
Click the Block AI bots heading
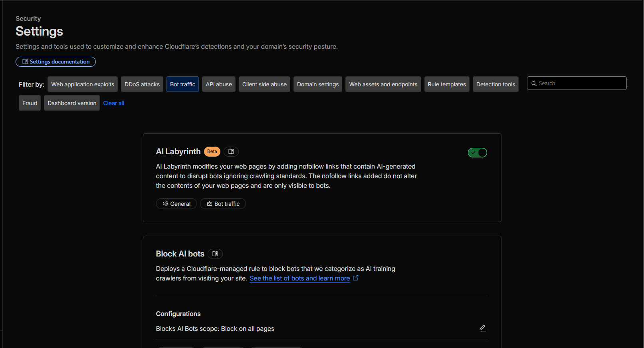pyautogui.click(x=180, y=254)
